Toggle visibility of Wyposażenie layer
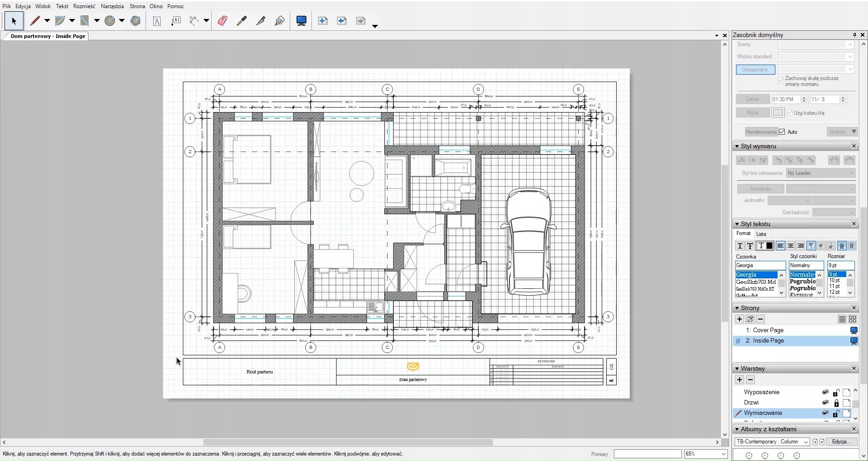Screen dimensions: 868x461 [826, 392]
